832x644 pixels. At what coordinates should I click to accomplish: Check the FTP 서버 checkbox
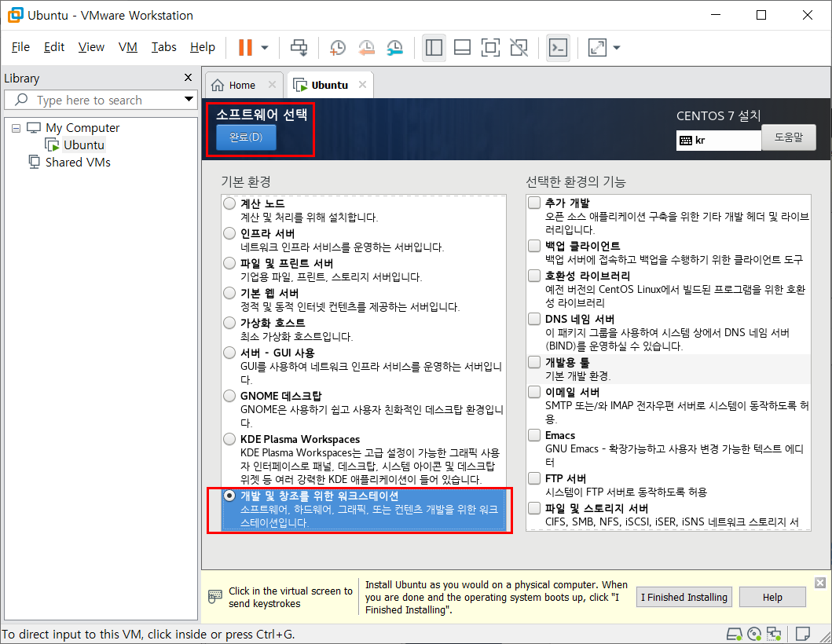(x=534, y=478)
